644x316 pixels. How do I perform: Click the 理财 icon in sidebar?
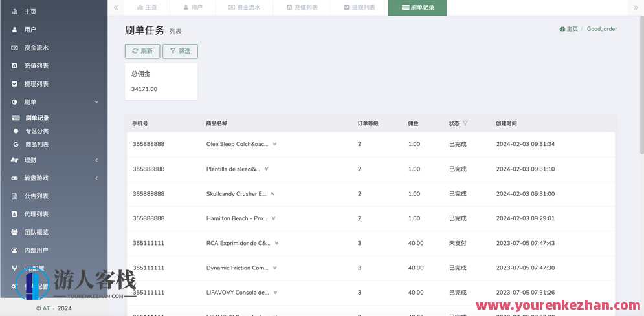click(x=15, y=160)
